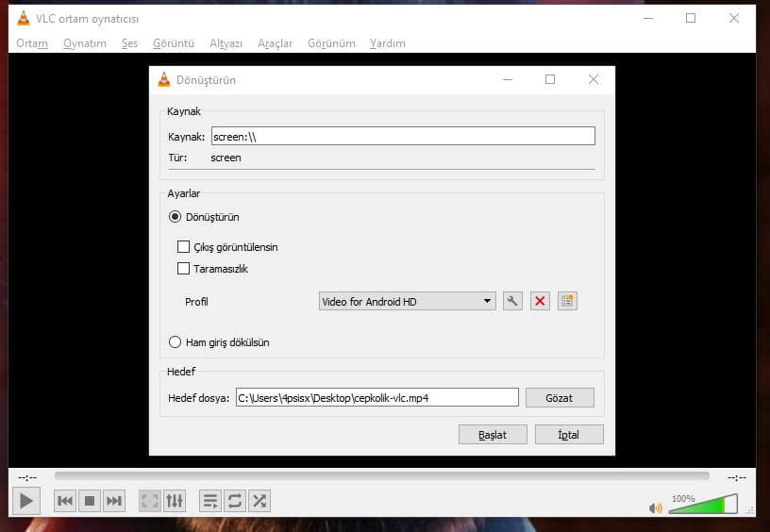
Task: Adjust the volume slider at 100%
Action: pos(703,505)
